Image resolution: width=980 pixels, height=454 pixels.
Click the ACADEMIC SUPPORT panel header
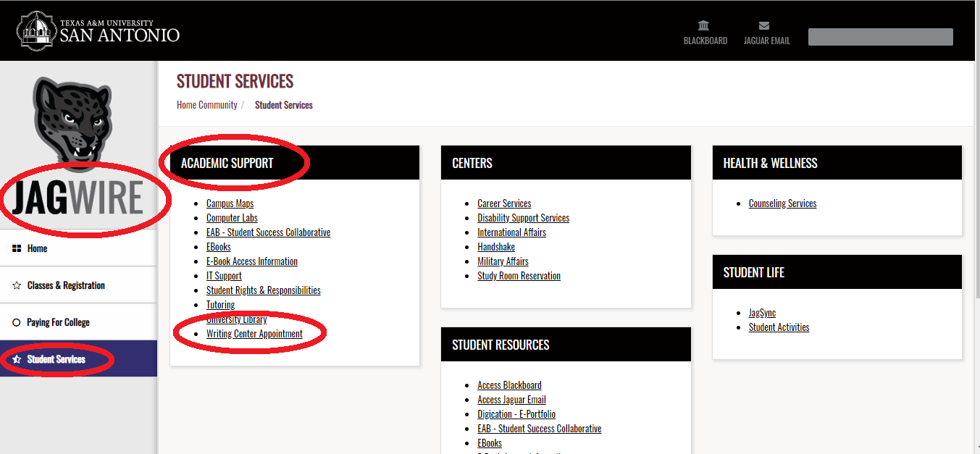pyautogui.click(x=295, y=163)
